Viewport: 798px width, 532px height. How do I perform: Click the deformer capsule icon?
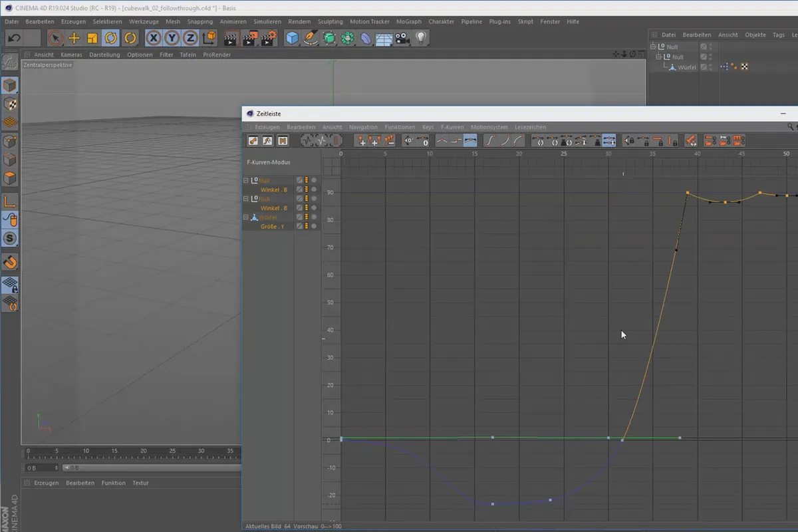(366, 38)
